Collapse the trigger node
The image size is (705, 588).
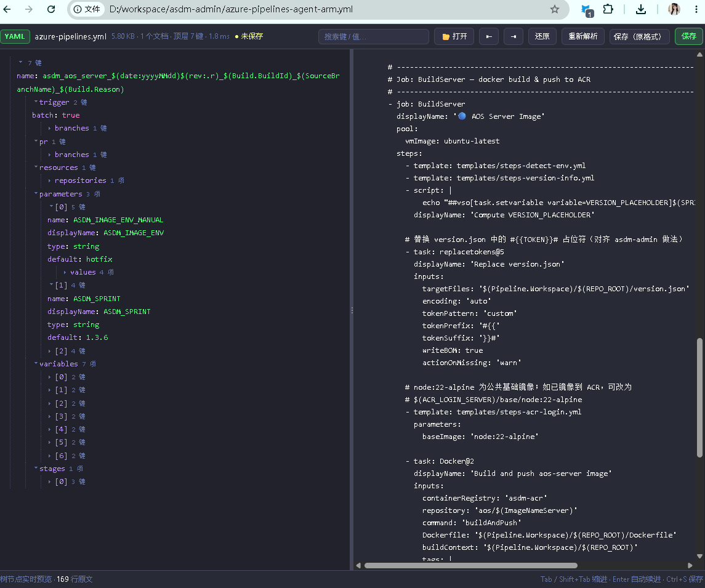(36, 102)
